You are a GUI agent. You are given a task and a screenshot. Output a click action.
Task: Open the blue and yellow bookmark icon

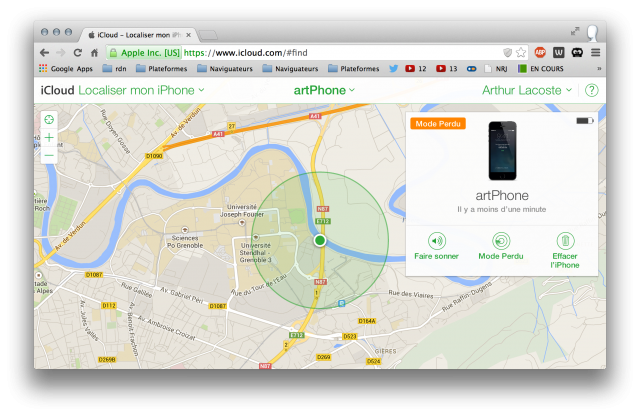471,69
